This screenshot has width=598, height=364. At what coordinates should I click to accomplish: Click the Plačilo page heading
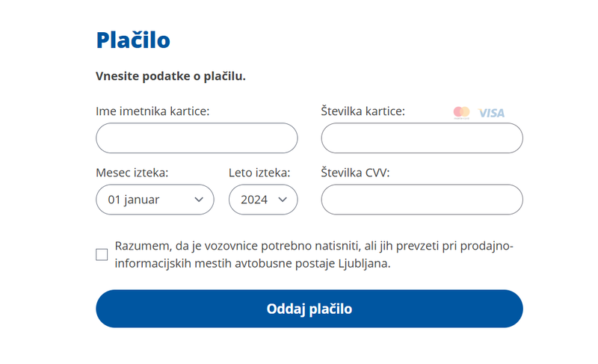(x=133, y=40)
